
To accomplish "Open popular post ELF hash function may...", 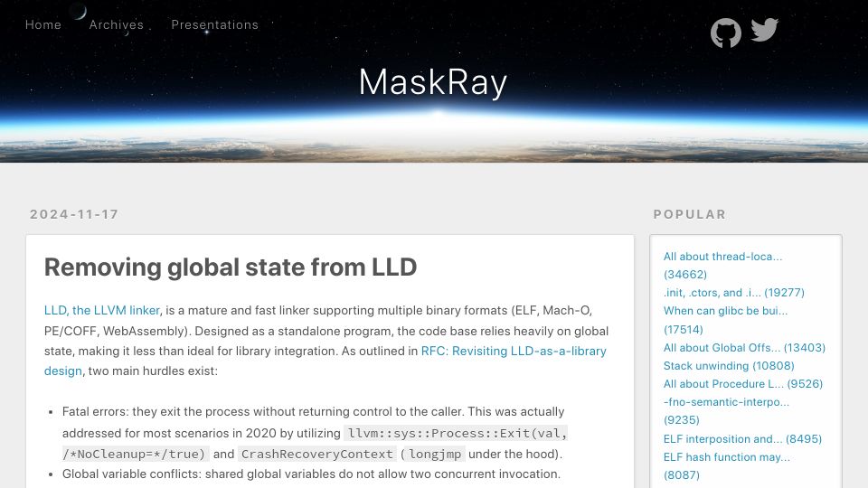I will (726, 465).
